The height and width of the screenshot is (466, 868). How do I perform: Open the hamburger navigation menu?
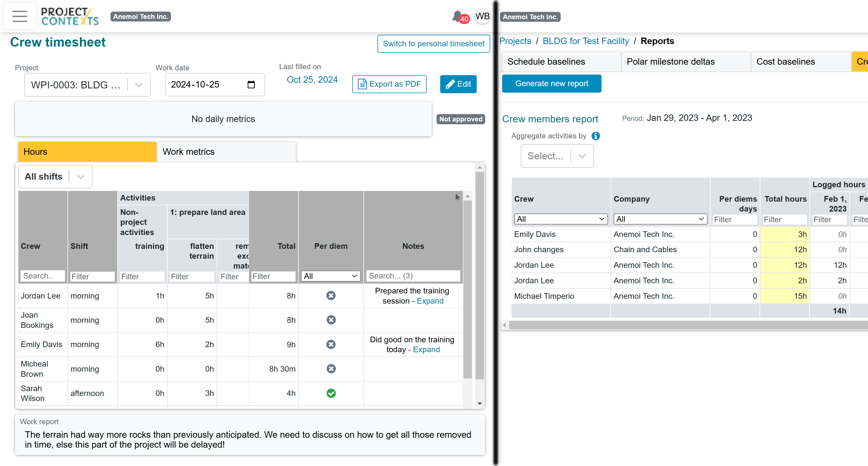[x=19, y=16]
